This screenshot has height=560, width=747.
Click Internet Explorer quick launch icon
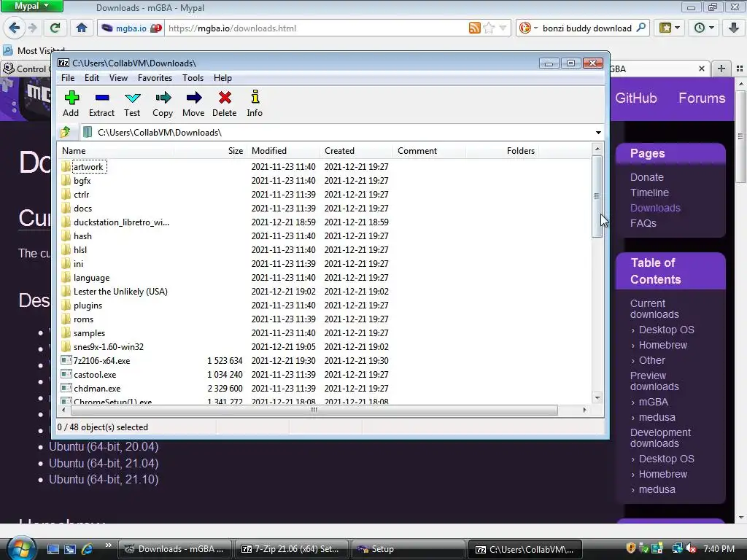coord(88,549)
